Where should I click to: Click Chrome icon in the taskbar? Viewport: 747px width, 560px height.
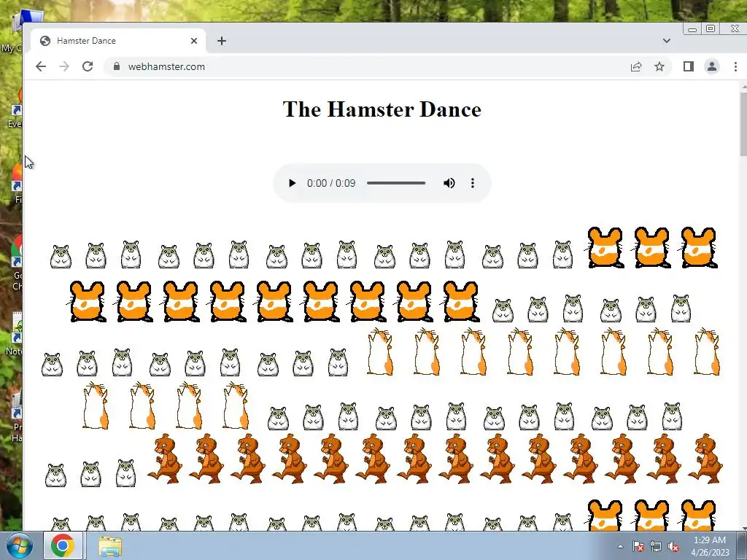(63, 545)
